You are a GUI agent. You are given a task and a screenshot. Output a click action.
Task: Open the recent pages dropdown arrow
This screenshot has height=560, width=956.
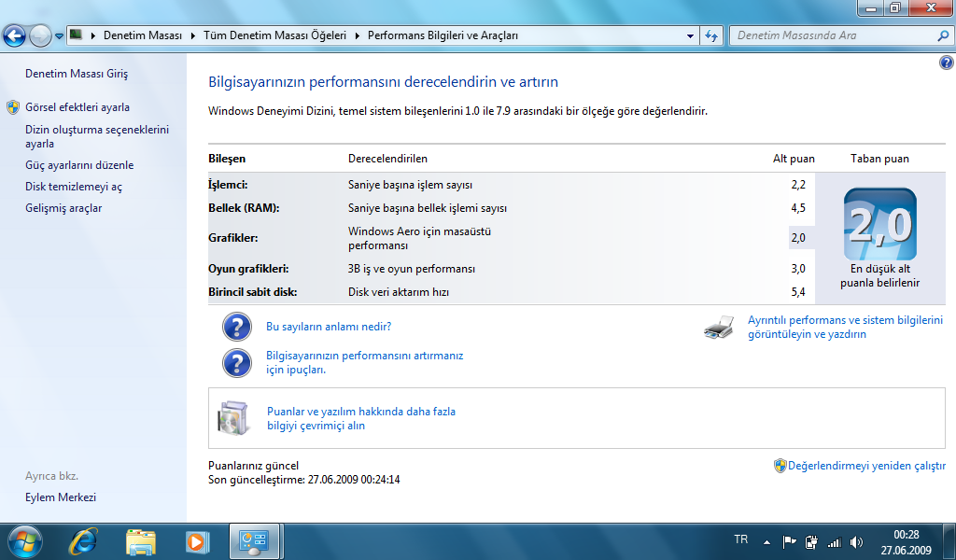tap(59, 36)
